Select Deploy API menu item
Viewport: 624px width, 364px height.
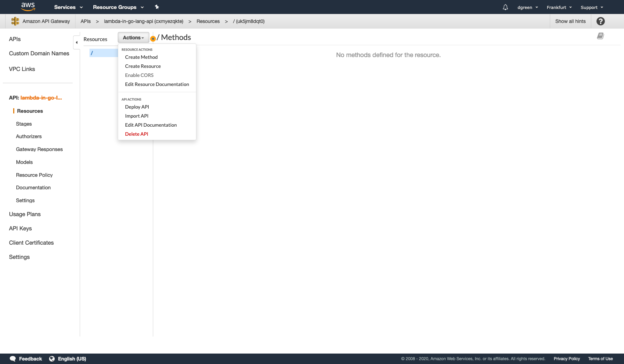pos(137,107)
